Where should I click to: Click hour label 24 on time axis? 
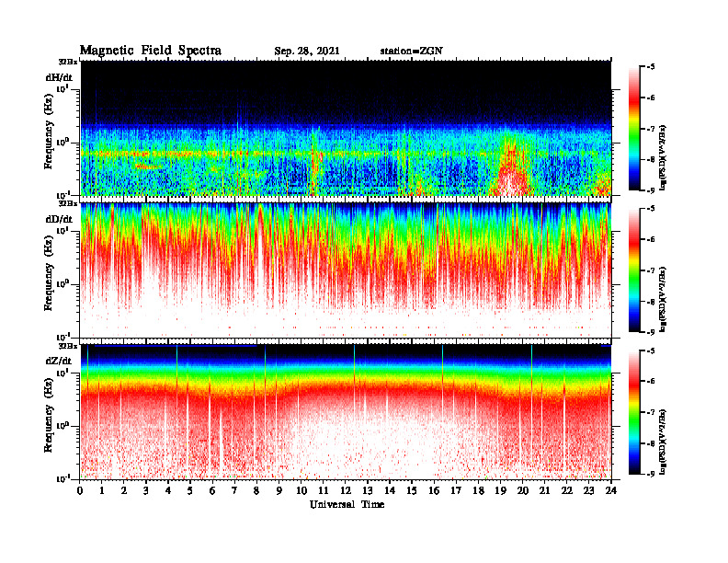pos(611,491)
